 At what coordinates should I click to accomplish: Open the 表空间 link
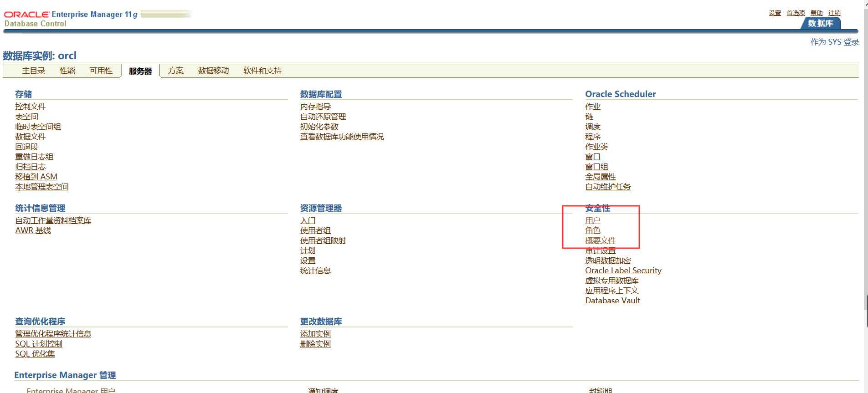point(27,117)
